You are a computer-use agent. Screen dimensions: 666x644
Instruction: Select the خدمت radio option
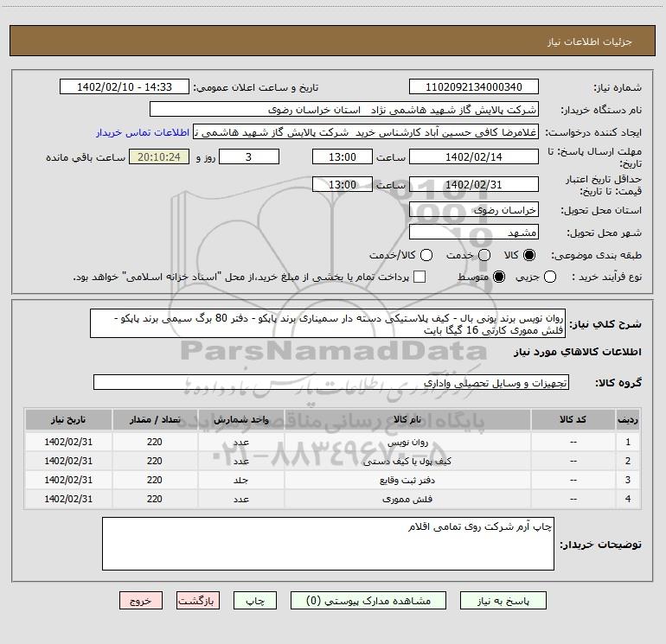click(x=484, y=255)
